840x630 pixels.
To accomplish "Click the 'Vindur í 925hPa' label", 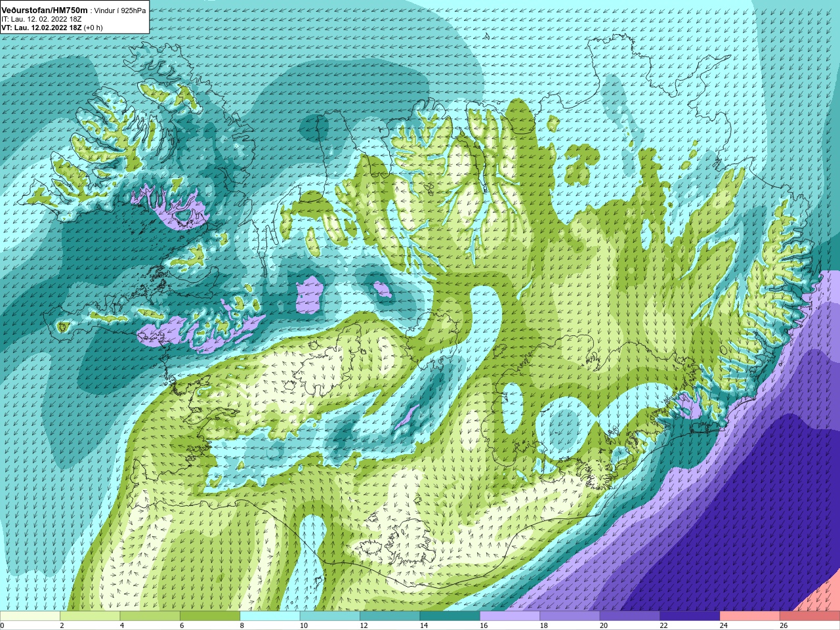I will [x=120, y=10].
